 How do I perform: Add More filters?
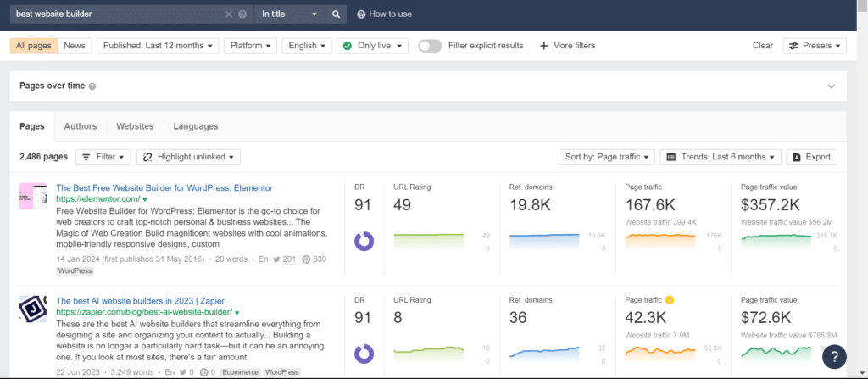click(x=567, y=46)
